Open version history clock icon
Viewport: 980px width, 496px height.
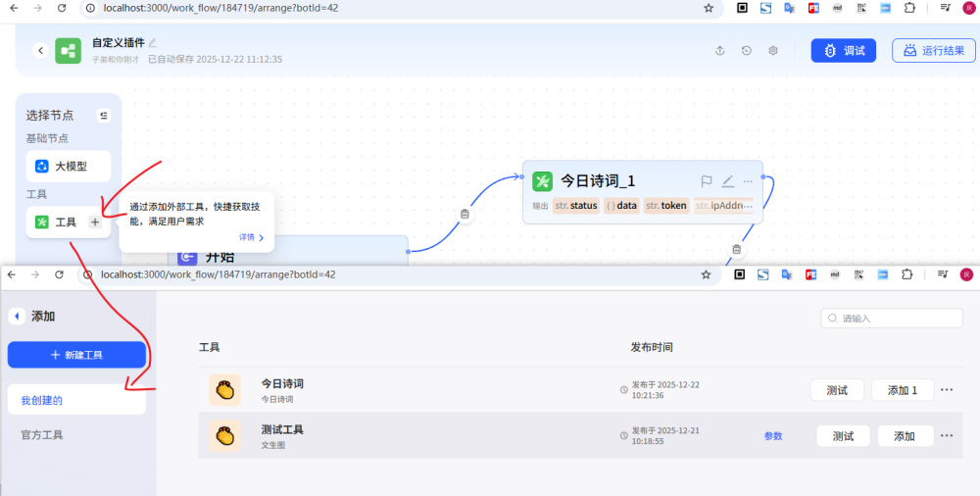click(x=747, y=51)
